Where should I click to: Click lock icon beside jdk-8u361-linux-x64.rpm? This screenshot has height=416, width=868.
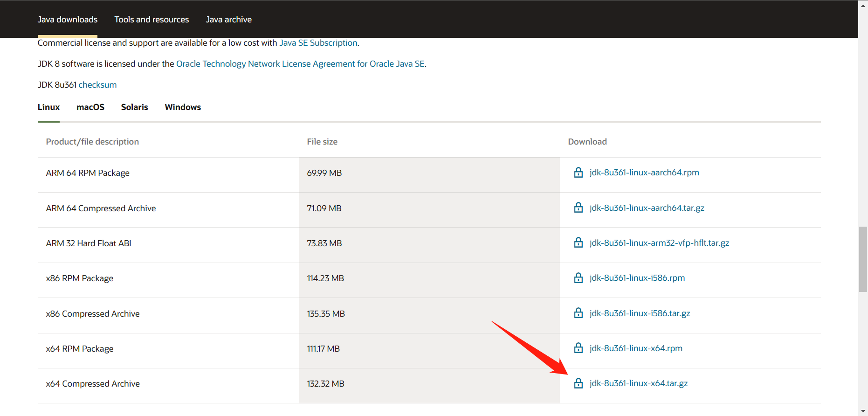click(x=578, y=348)
